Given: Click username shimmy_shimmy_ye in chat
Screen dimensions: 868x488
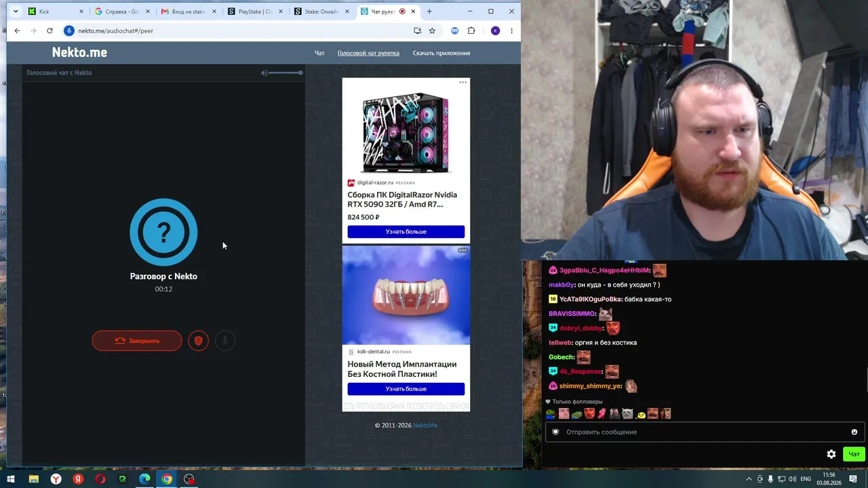Looking at the screenshot, I should (x=590, y=386).
